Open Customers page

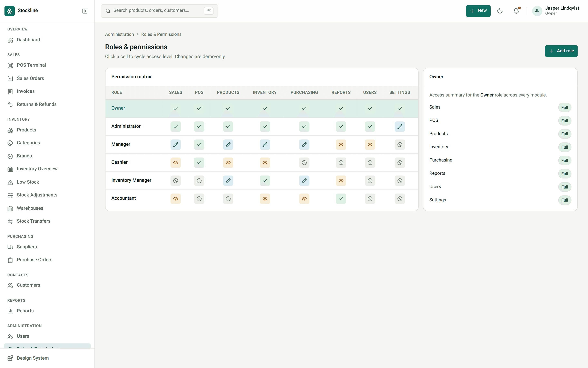[x=47, y=285]
